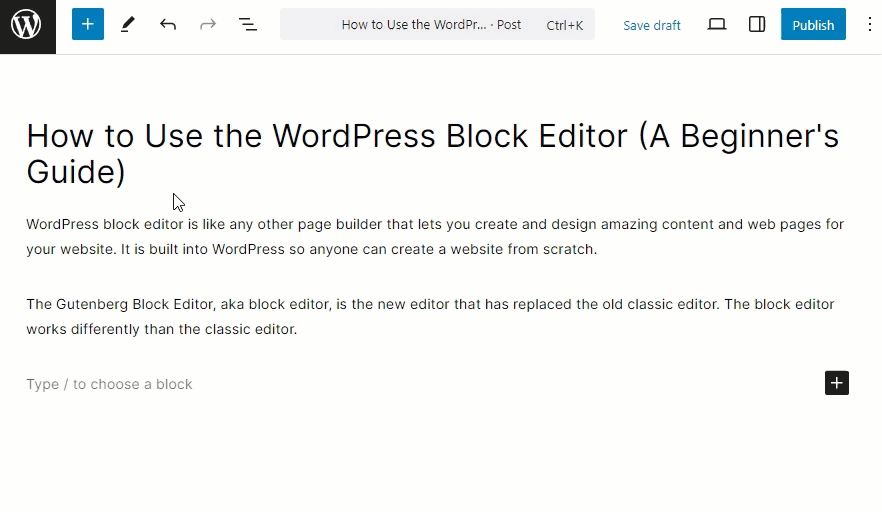Click the post title heading text
The image size is (882, 512).
(433, 154)
